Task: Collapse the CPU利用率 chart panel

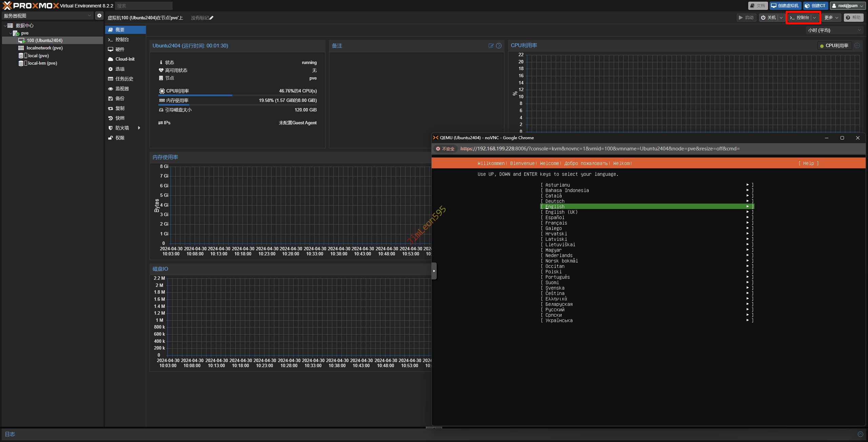Action: [857, 45]
